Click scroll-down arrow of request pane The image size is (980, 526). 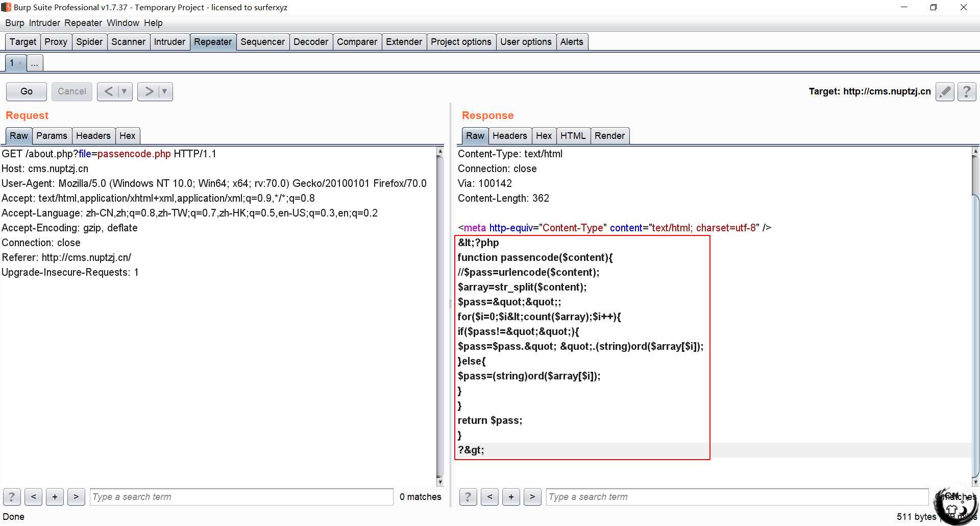click(x=440, y=482)
